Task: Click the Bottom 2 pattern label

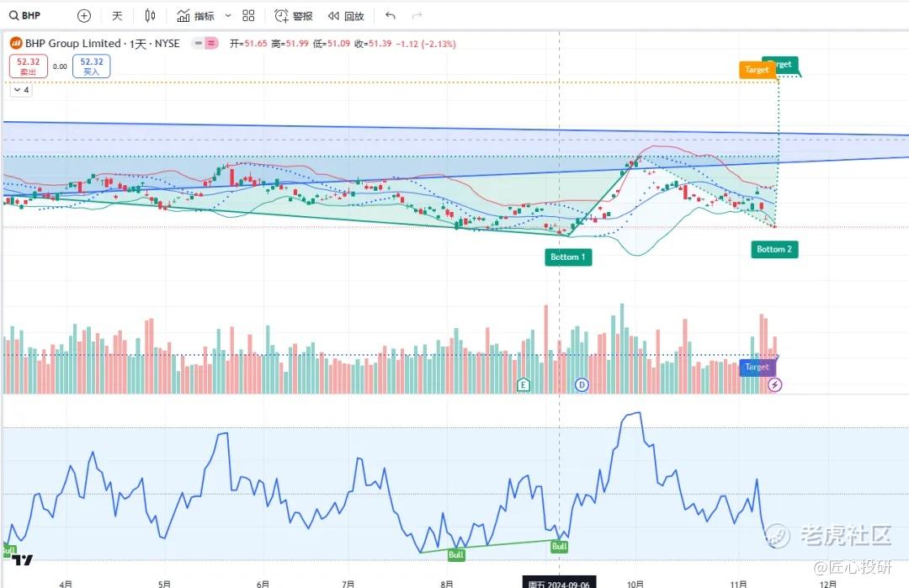Action: click(774, 249)
